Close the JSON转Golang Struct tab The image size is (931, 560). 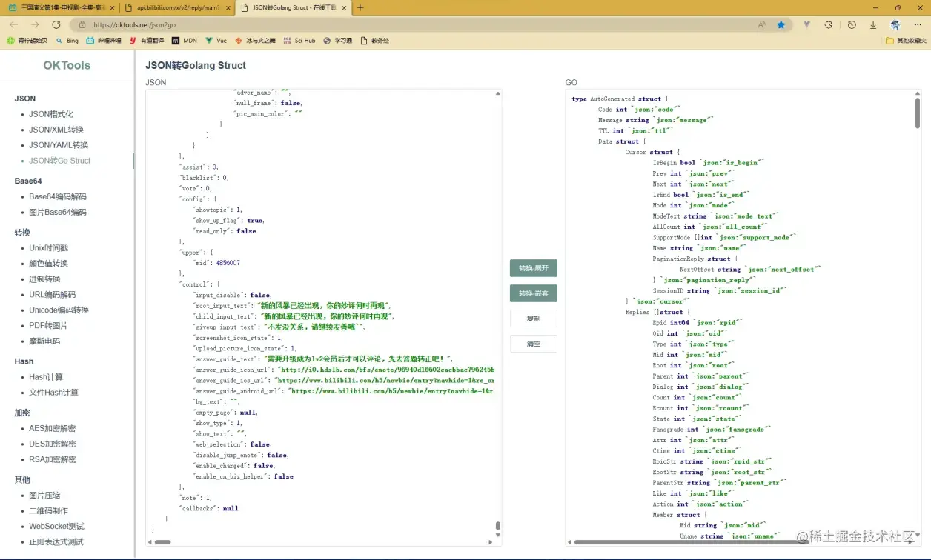[x=342, y=7]
